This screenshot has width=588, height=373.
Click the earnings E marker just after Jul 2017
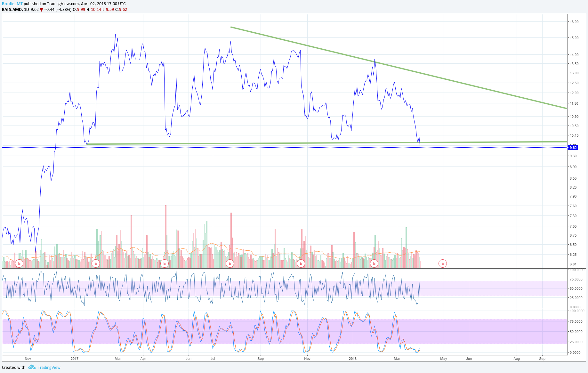(x=230, y=264)
